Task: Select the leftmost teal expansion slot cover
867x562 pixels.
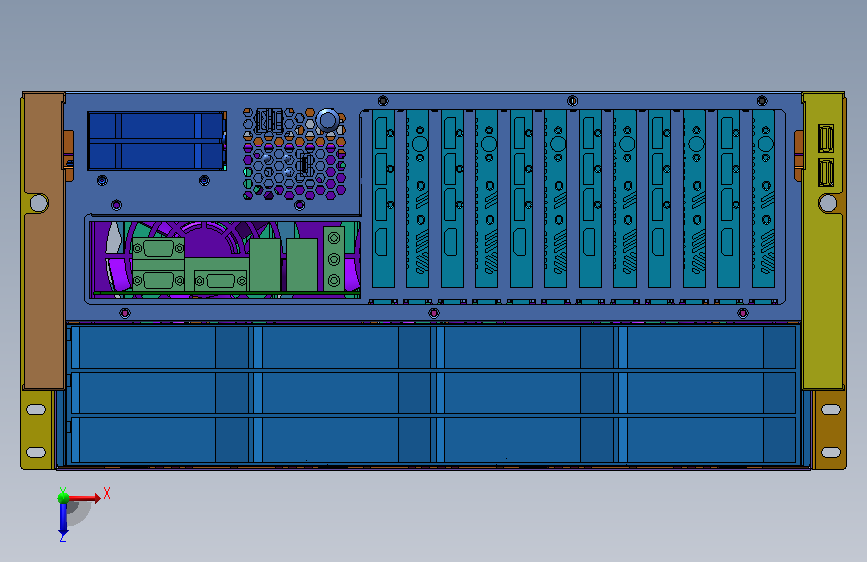Action: (383, 199)
